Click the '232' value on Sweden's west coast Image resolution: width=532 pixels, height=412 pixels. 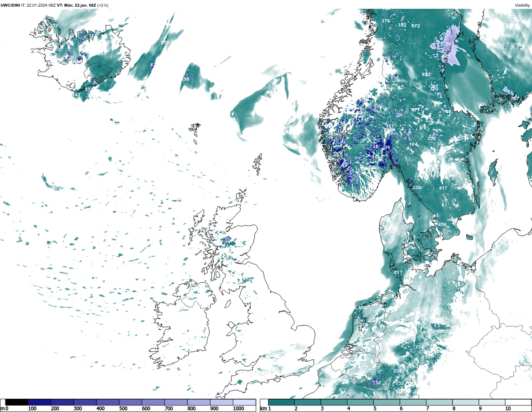pyautogui.click(x=416, y=187)
